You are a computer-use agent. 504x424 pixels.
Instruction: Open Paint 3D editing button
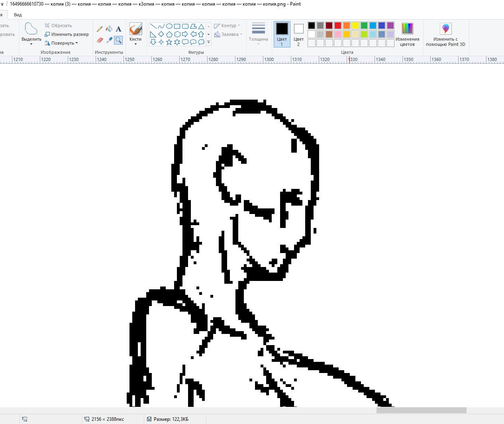[x=445, y=35]
